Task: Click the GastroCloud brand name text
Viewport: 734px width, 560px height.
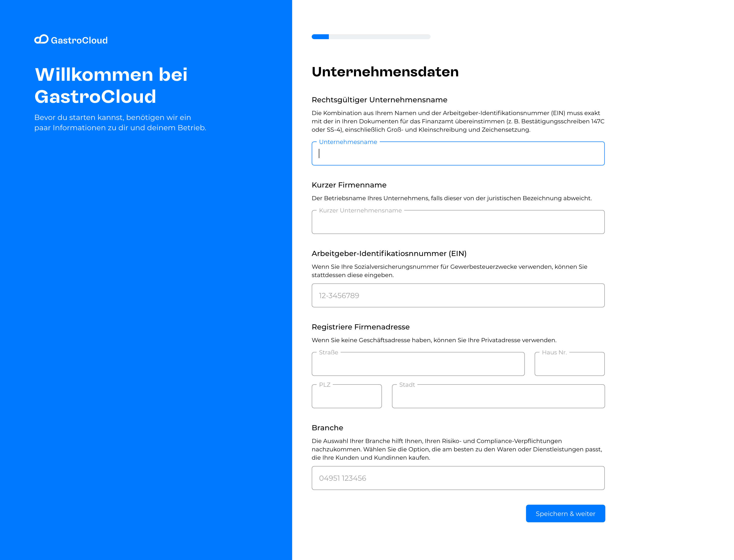Action: pyautogui.click(x=79, y=40)
